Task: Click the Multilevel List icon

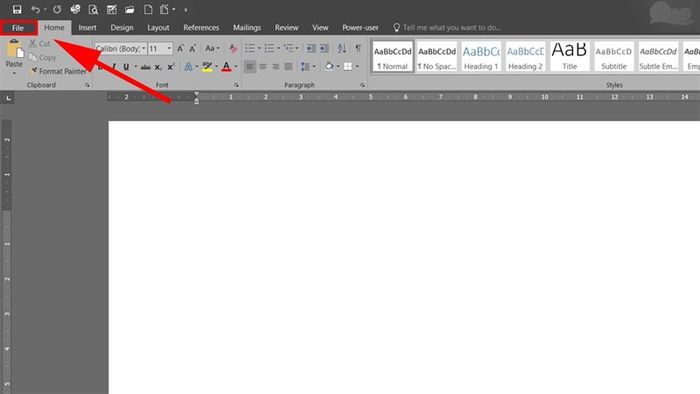Action: pos(288,48)
